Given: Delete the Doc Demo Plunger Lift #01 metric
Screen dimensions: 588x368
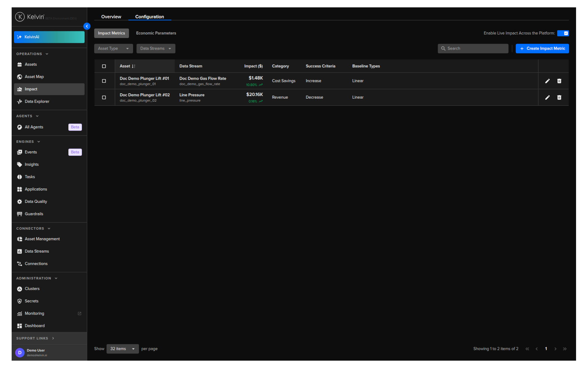Looking at the screenshot, I should click(x=559, y=81).
